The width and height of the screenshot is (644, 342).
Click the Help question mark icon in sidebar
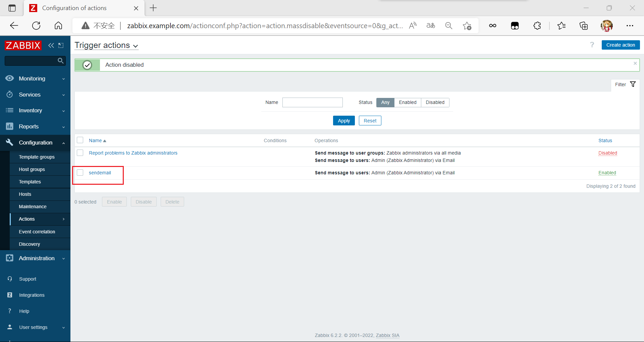click(10, 311)
